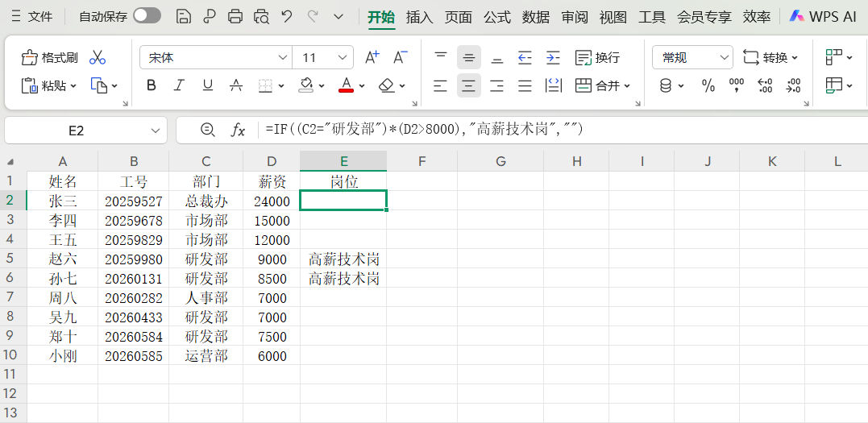Click the WPS AI button
This screenshot has height=423, width=868.
tap(822, 16)
